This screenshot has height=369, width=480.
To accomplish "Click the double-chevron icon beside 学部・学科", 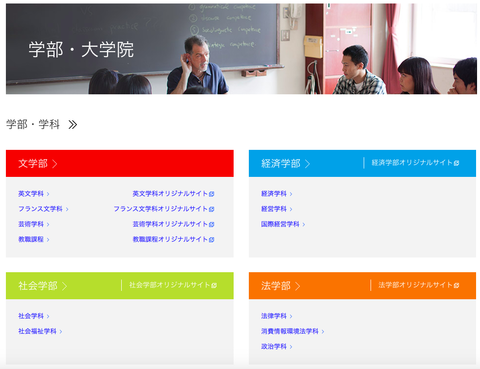I will (x=73, y=125).
